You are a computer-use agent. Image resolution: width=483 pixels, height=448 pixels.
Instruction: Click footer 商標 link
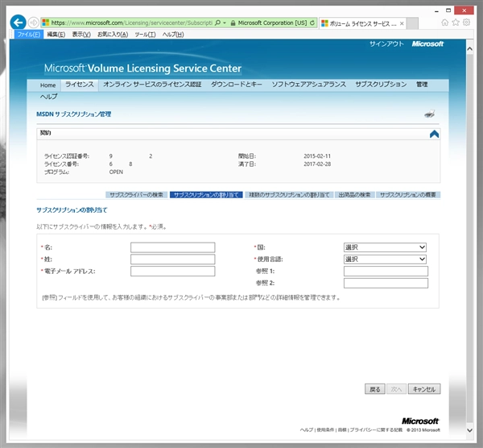342,429
